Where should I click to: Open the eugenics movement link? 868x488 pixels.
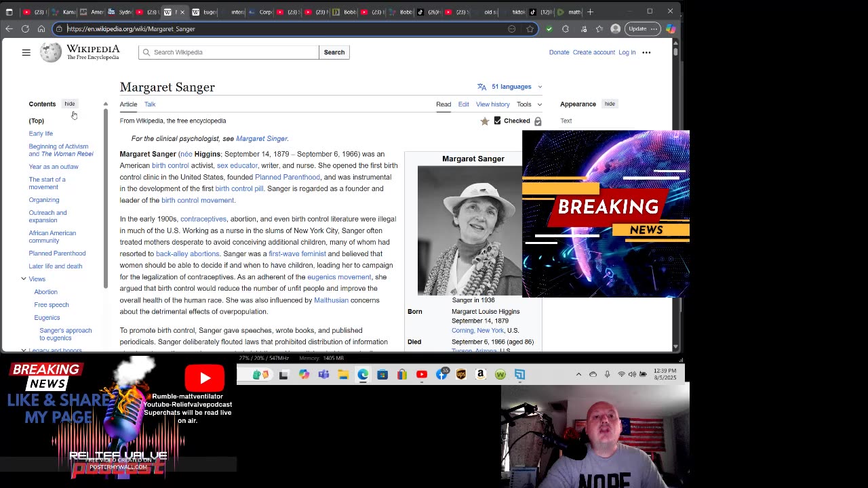pos(339,277)
